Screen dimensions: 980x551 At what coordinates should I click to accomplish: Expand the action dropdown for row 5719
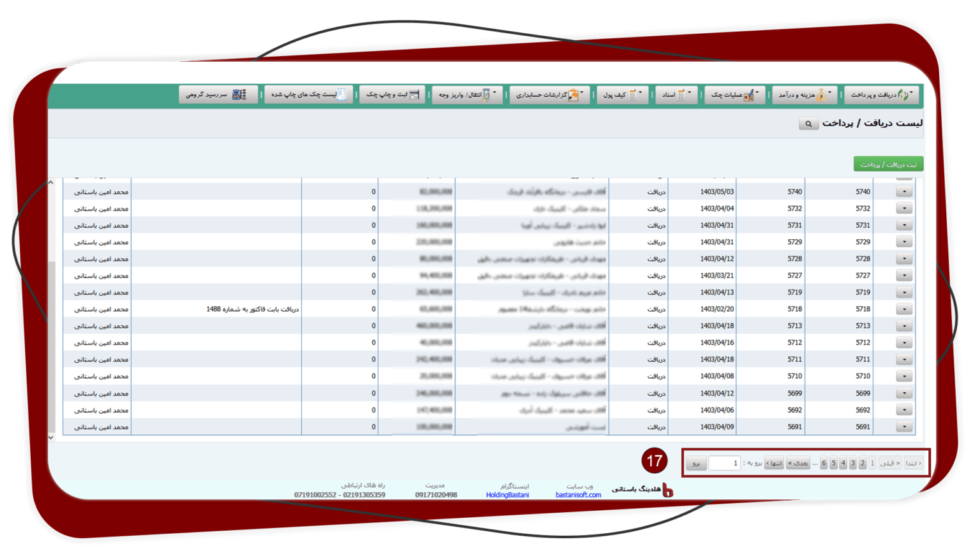coord(904,292)
